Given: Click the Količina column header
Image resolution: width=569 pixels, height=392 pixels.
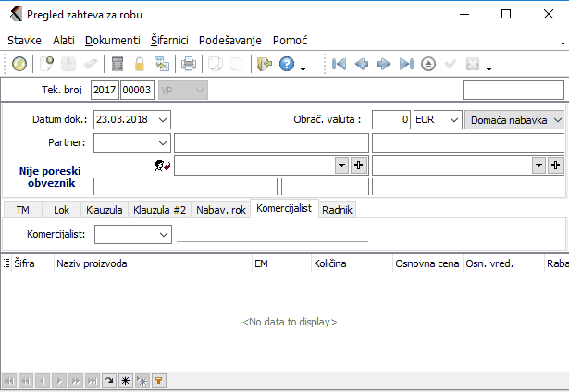Looking at the screenshot, I should pyautogui.click(x=329, y=263).
